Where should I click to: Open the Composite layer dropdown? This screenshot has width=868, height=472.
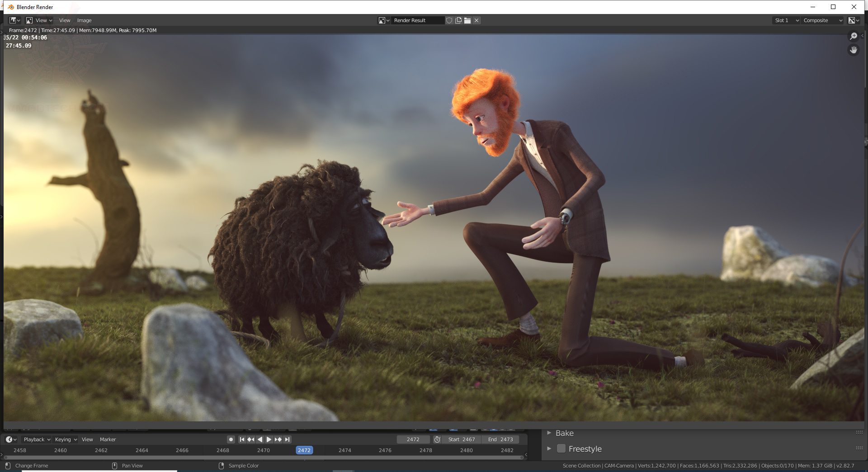pyautogui.click(x=823, y=20)
